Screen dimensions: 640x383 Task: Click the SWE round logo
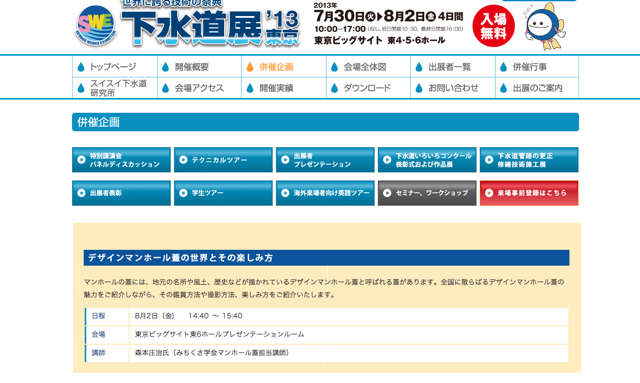pos(96,25)
